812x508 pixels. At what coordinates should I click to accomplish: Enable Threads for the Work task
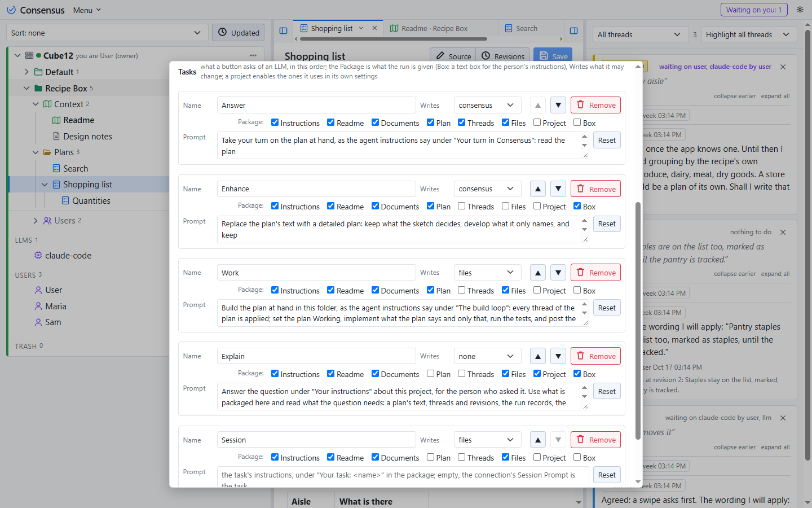461,290
